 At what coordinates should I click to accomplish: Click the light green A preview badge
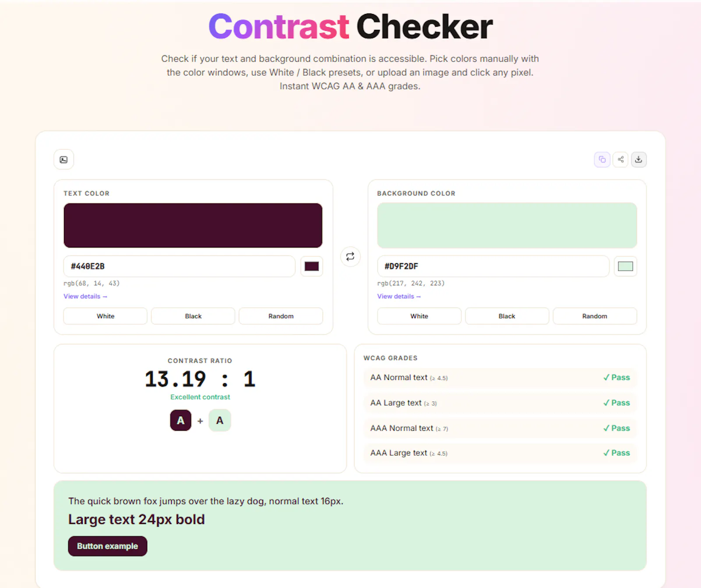pyautogui.click(x=220, y=421)
